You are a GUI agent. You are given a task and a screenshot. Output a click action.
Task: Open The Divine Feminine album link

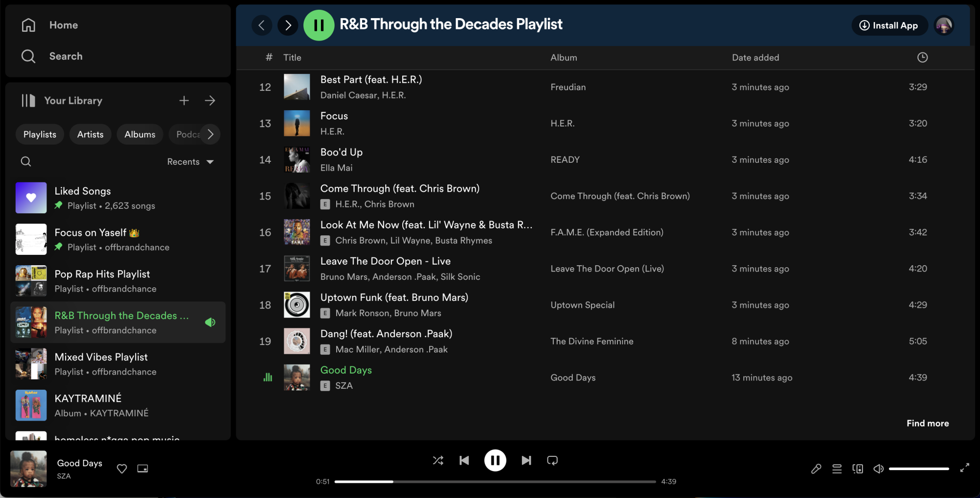592,341
